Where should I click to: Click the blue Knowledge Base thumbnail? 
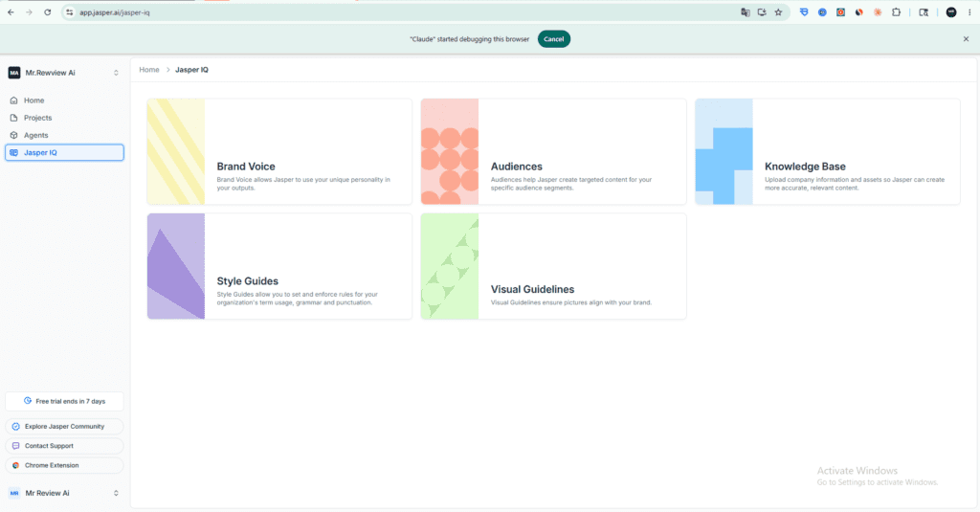pos(724,151)
